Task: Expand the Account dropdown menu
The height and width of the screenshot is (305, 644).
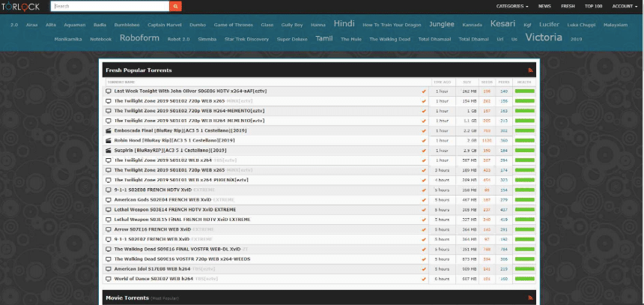Action: [x=625, y=6]
